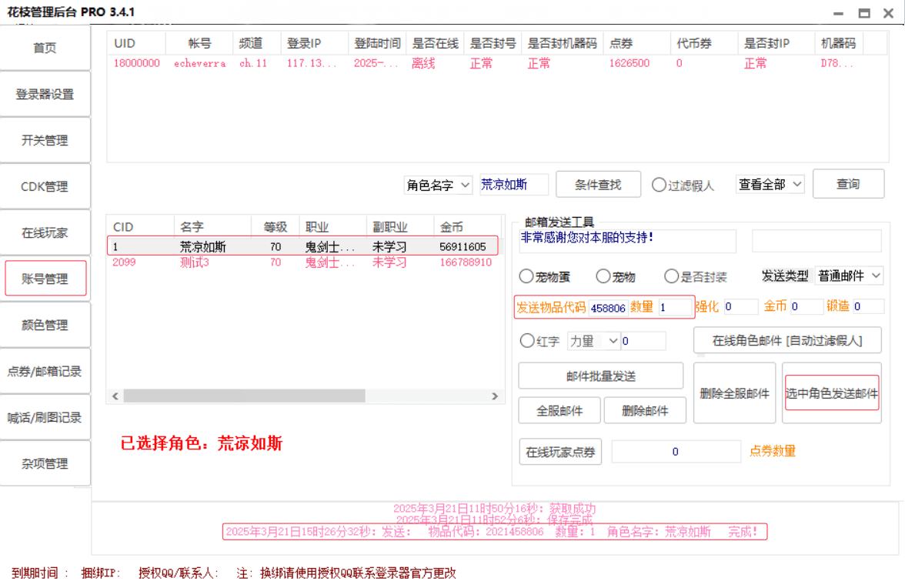Screen dimensions: 905x588
Task: Select the 过滤假人 filter option
Action: 659,185
